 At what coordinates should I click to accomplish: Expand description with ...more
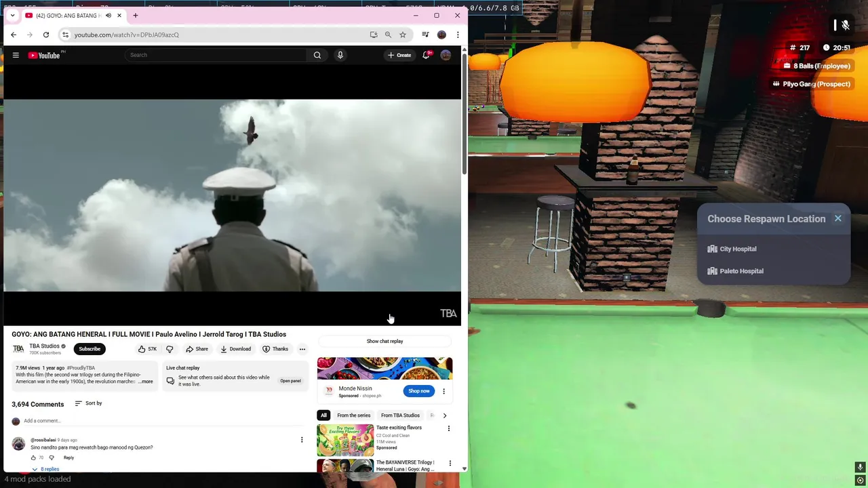(x=146, y=382)
